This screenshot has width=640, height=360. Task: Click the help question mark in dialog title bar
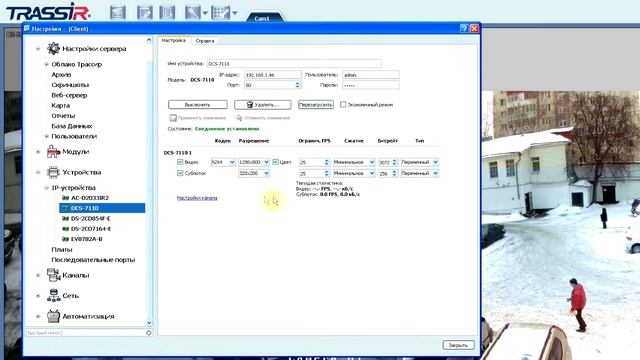pos(464,28)
